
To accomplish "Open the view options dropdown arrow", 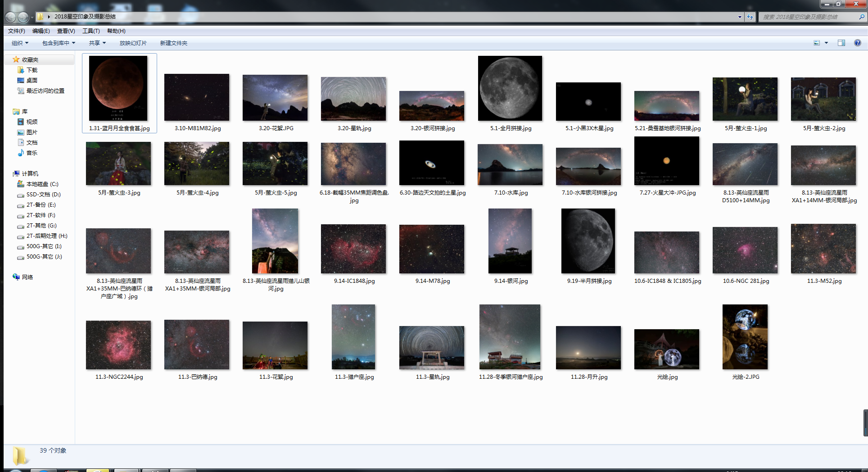I will coord(826,43).
